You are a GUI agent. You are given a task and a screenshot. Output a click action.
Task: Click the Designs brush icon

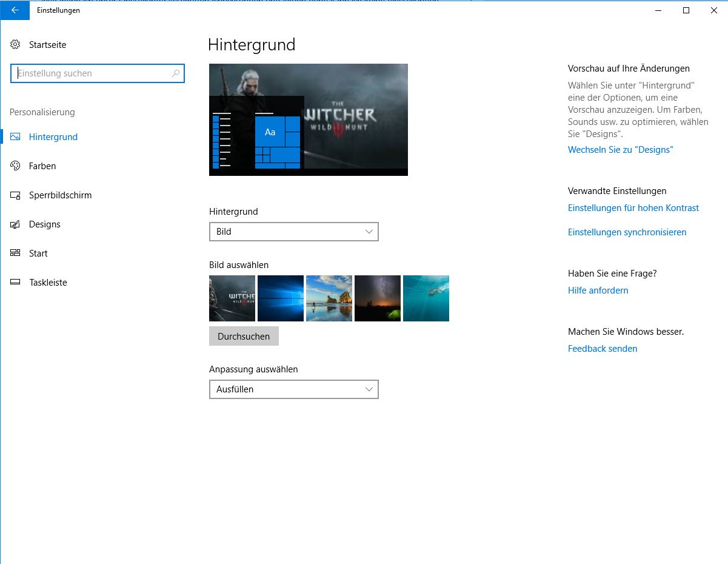[15, 224]
